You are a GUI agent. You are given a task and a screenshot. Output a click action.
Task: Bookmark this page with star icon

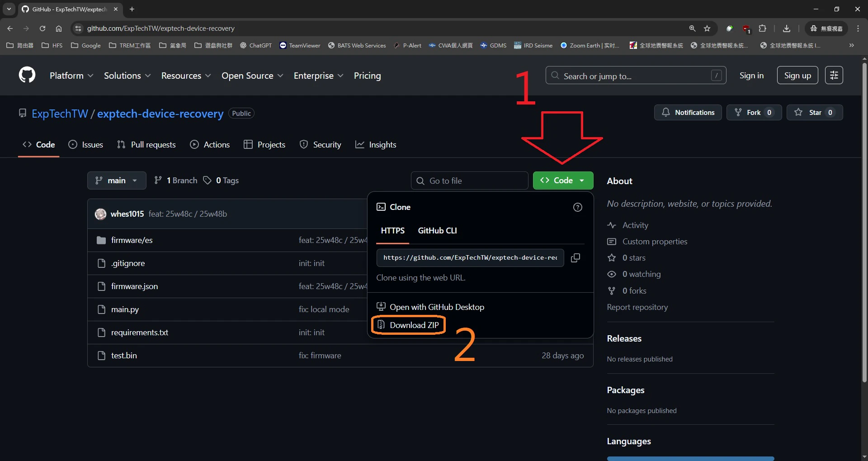pyautogui.click(x=707, y=29)
